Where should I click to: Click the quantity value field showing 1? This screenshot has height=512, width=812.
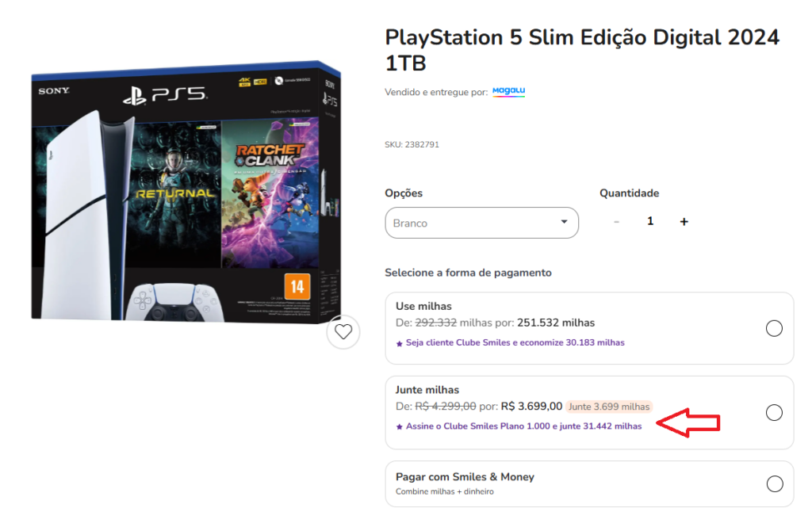click(650, 221)
